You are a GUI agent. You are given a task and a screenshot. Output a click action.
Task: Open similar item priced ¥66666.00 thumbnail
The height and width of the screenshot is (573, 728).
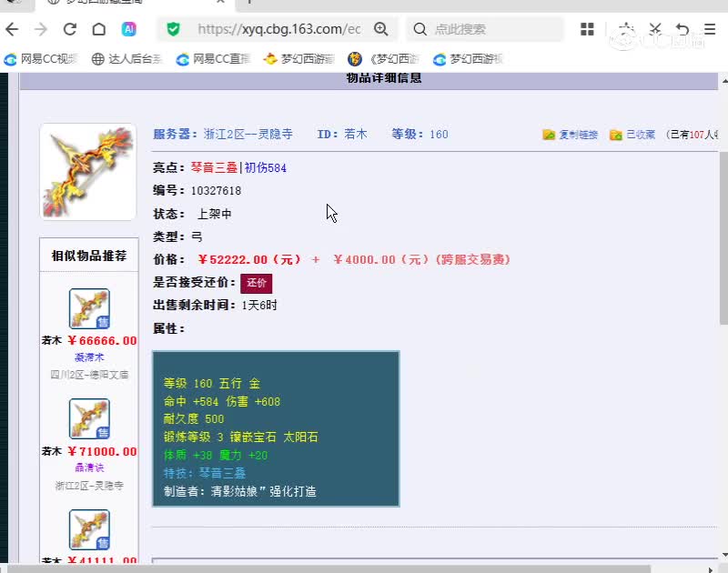click(x=89, y=308)
